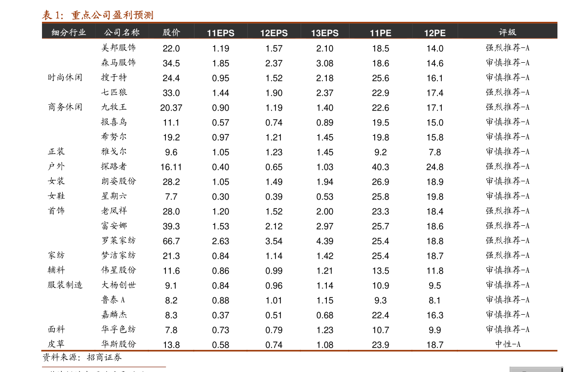This screenshot has width=588, height=372.
Task: Click the 重点公司盈利预测 table title text
Action: (112, 15)
